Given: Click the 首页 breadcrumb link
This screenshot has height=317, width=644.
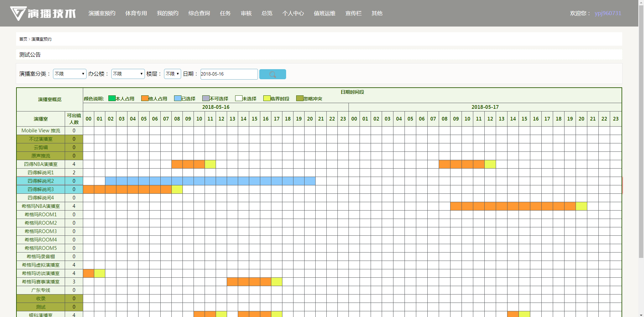Looking at the screenshot, I should 23,39.
